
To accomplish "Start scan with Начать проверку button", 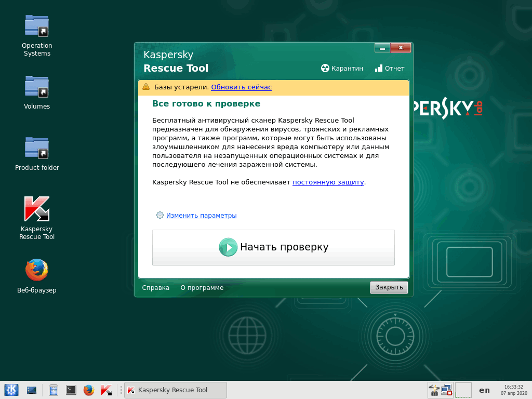I will click(273, 247).
